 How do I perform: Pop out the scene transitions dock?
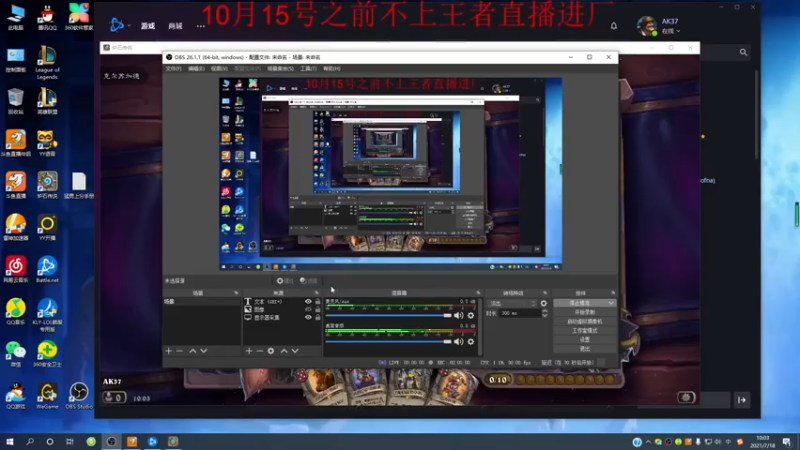[x=545, y=293]
